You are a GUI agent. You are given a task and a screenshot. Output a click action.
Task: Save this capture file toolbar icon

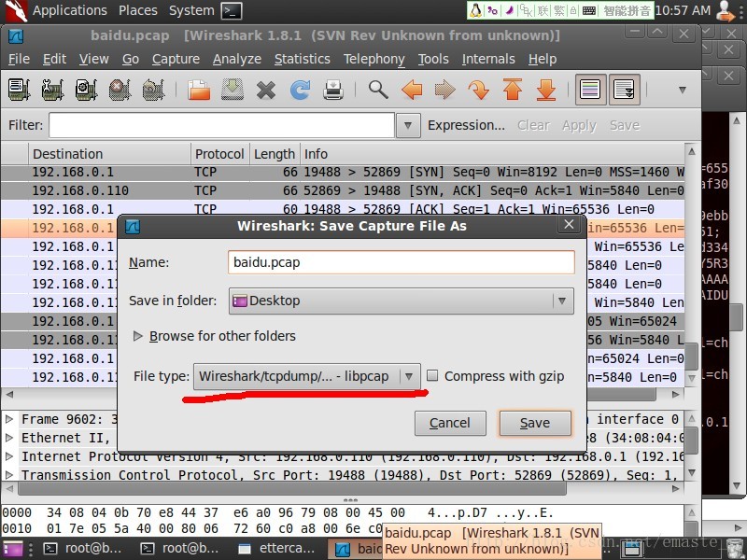coord(233,89)
